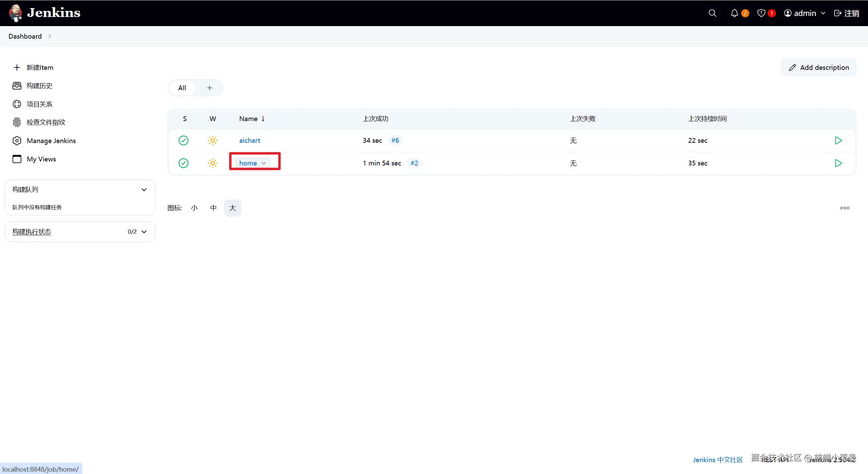This screenshot has width=868, height=474.
Task: Trigger build for home job
Action: (838, 163)
